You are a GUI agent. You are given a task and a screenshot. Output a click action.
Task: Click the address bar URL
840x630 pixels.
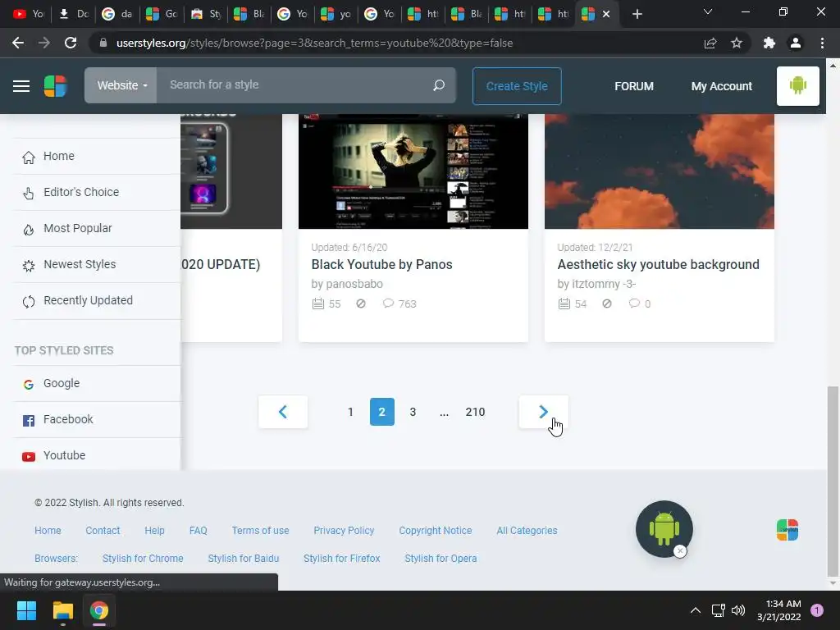point(314,43)
